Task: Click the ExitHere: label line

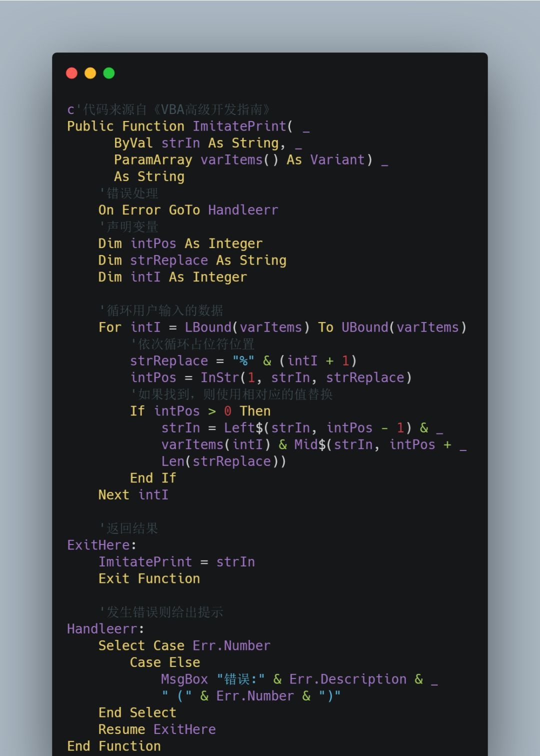Action: point(102,545)
